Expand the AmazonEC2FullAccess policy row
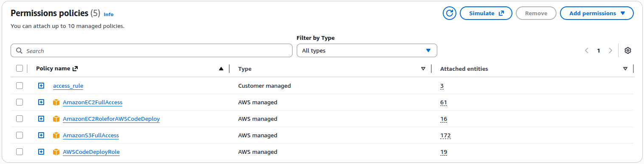The height and width of the screenshot is (164, 644). click(x=41, y=102)
